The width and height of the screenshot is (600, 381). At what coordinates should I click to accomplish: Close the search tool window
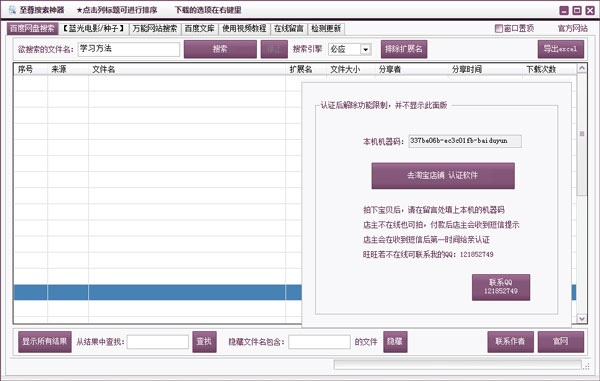tap(590, 10)
